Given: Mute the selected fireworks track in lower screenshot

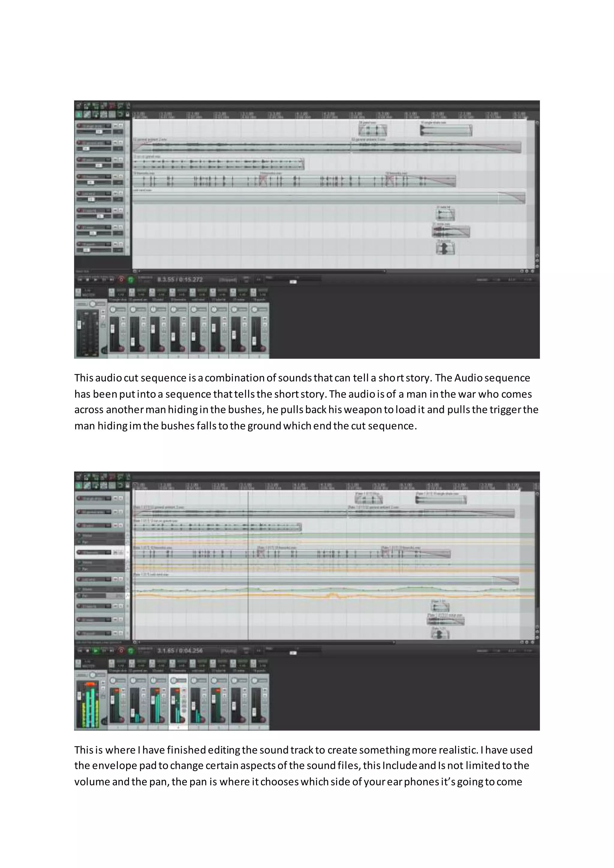Looking at the screenshot, I should pyautogui.click(x=116, y=552).
